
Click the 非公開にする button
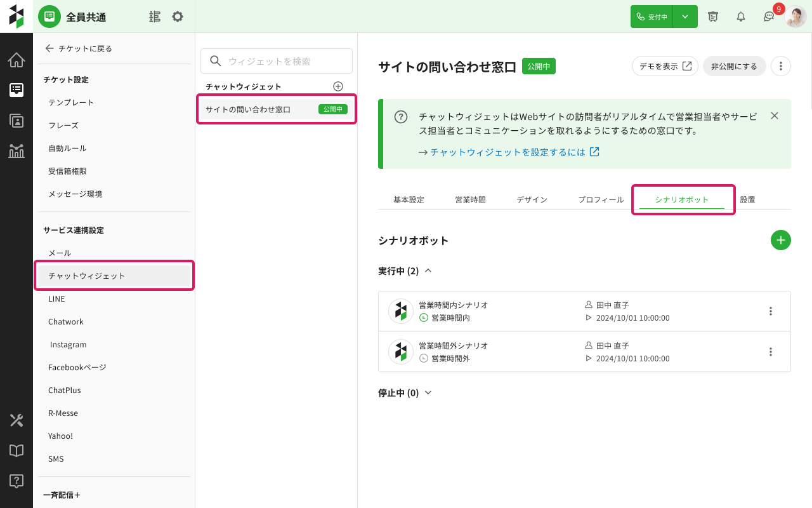coord(734,66)
